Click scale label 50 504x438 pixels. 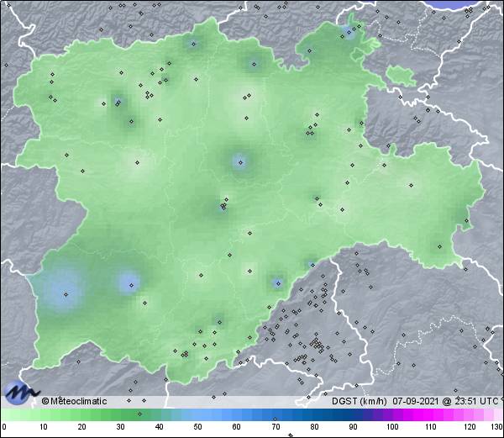tap(197, 427)
